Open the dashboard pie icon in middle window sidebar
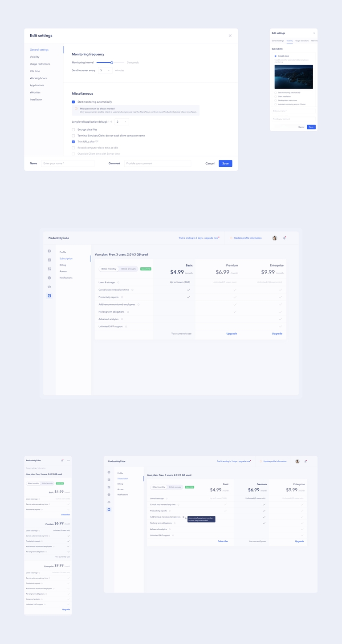The image size is (342, 644). coord(49,251)
